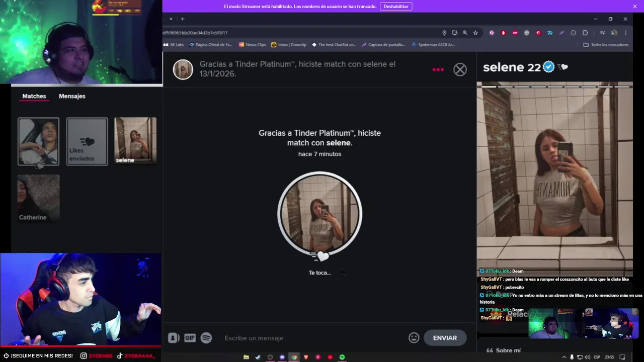Open the 'Todos los marcadores' bookmarks folder
Screen dimensions: 644x362
pyautogui.click(x=606, y=45)
